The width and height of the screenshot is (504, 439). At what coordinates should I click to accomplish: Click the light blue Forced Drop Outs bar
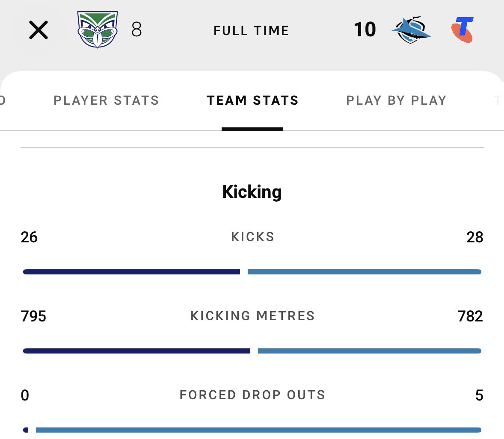coord(258,430)
